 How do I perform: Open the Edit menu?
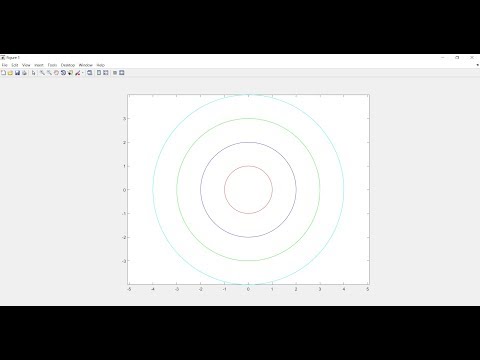point(15,65)
